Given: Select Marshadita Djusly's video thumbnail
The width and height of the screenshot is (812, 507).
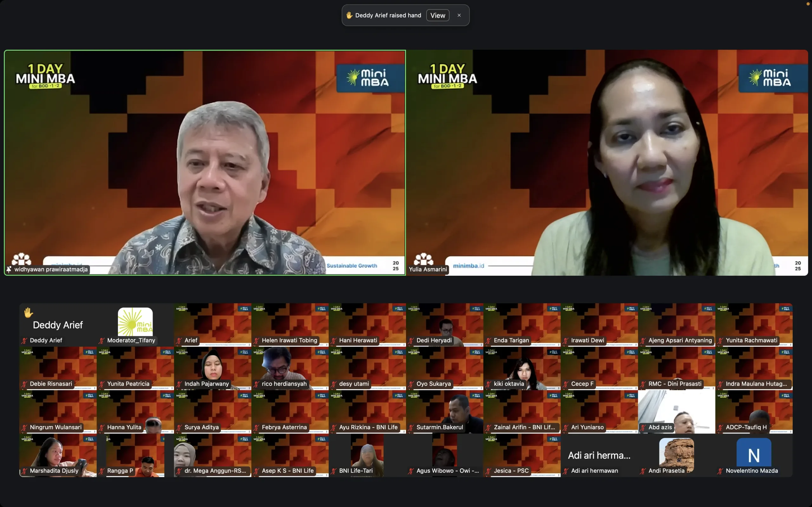Looking at the screenshot, I should tap(58, 453).
